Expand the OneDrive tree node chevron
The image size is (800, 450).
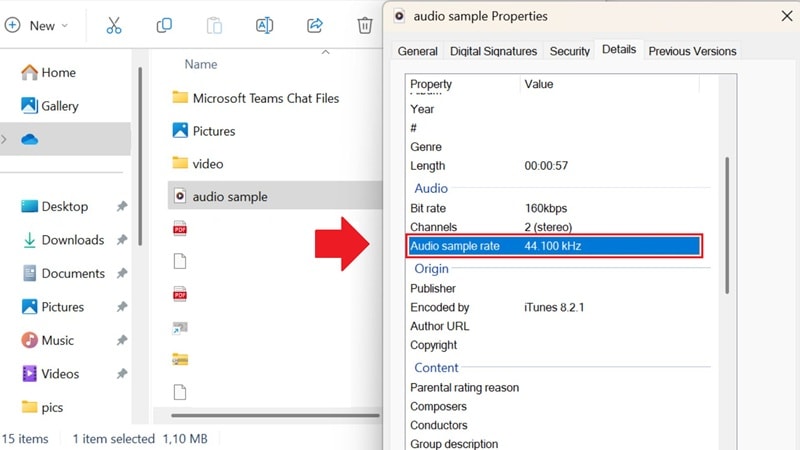tap(4, 139)
